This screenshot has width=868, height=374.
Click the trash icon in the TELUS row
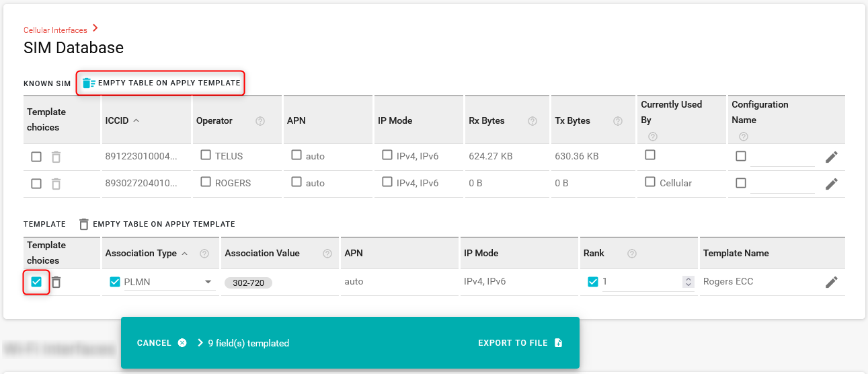pyautogui.click(x=56, y=157)
